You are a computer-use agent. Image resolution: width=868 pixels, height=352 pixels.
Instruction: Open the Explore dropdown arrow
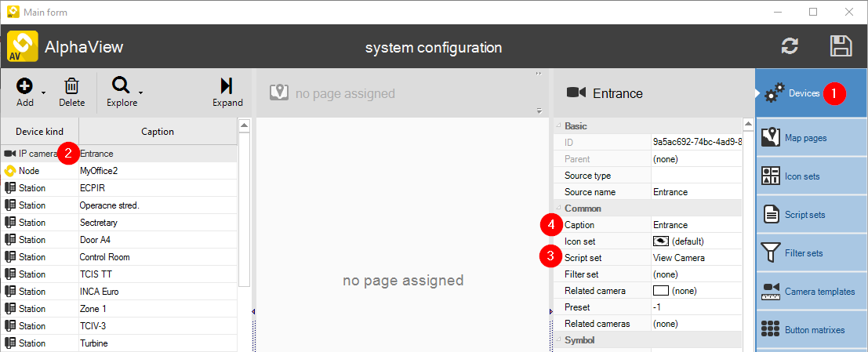coord(141,93)
